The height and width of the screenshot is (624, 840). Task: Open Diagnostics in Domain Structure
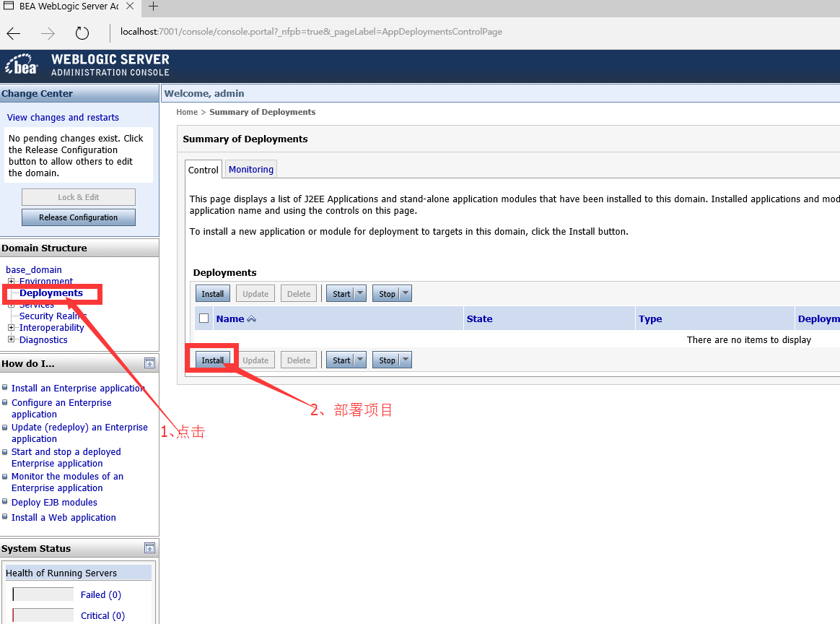tap(43, 340)
